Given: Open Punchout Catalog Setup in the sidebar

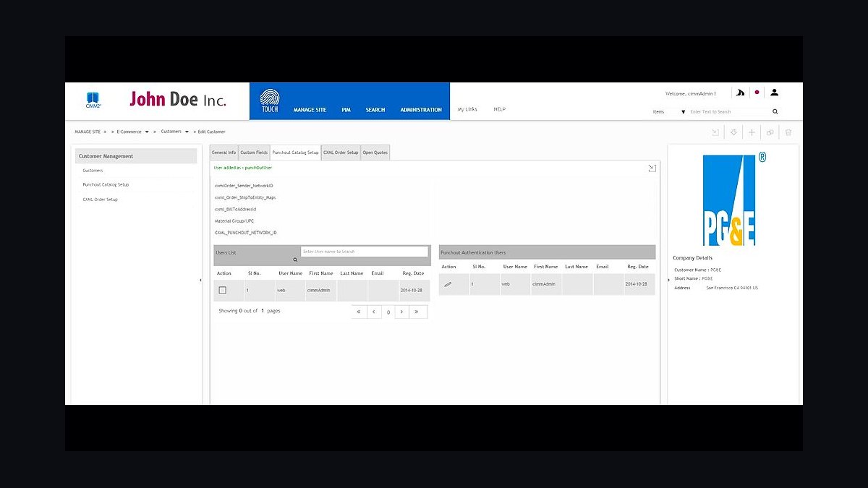Looking at the screenshot, I should pos(106,184).
